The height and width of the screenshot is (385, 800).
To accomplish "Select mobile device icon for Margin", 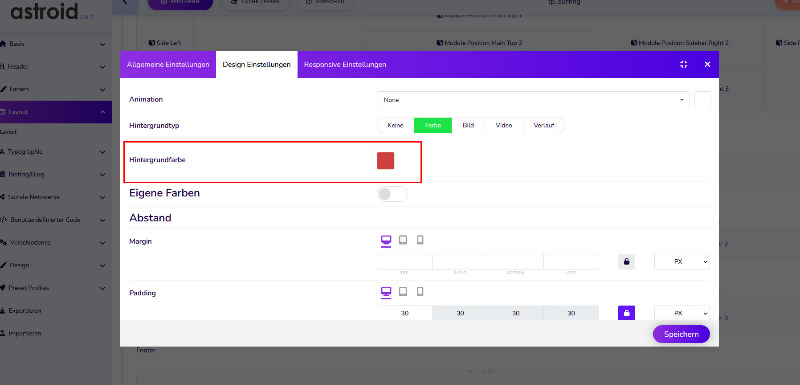I will click(x=420, y=240).
